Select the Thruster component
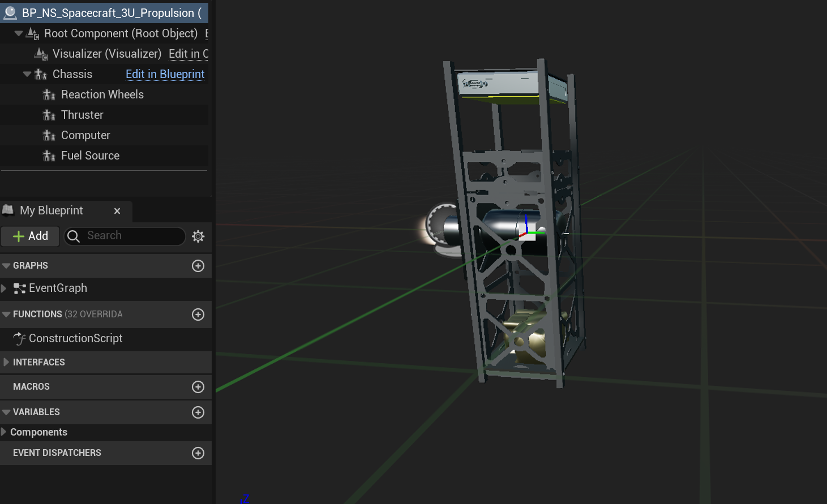827x504 pixels. [82, 115]
